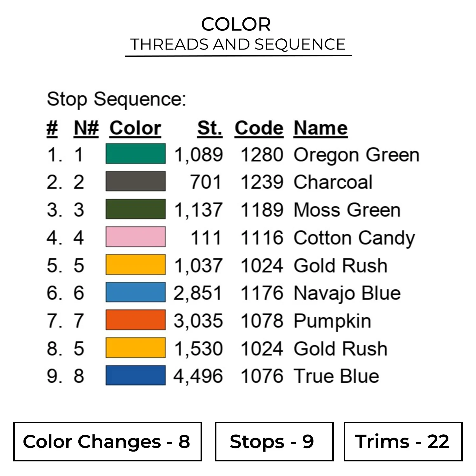Click the Color column header
476x476 pixels.
[x=136, y=128]
